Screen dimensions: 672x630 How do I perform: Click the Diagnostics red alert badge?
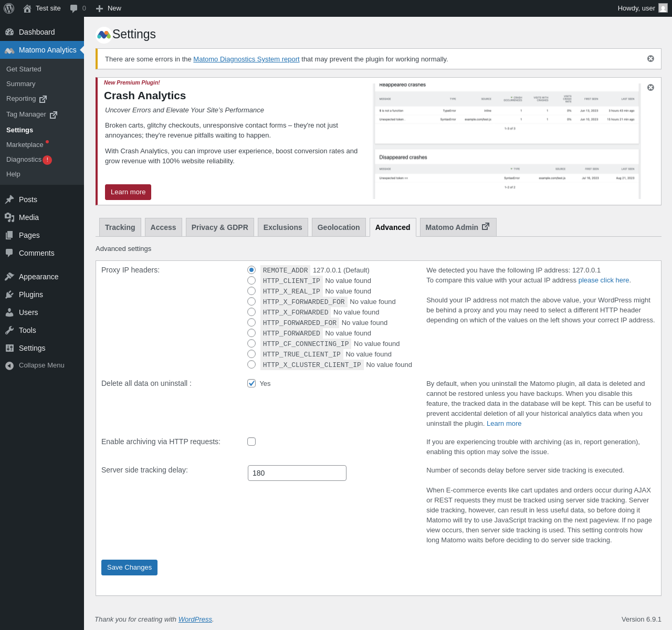point(47,160)
